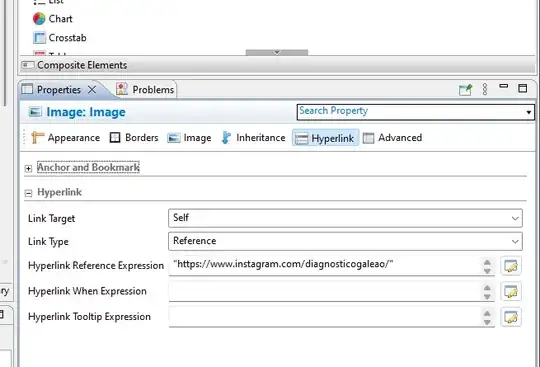Click the Hyperlink Tooltip Expression field
The image size is (540, 367).
325,317
